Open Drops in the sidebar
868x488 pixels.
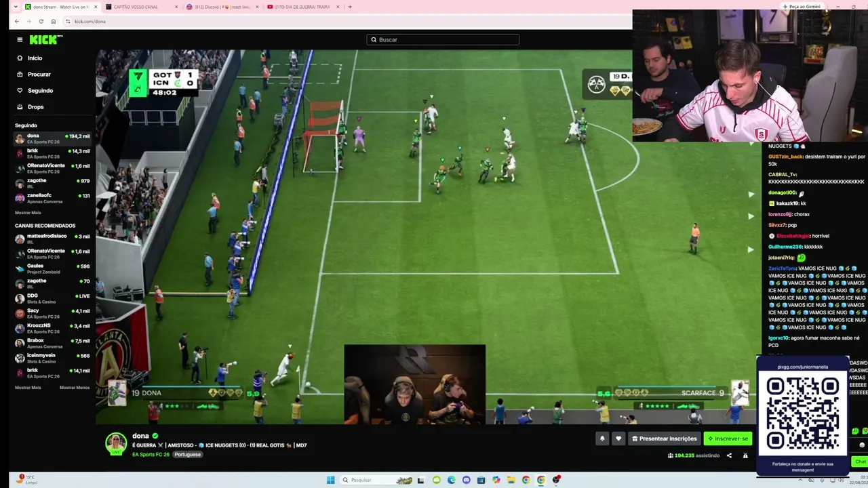(53, 107)
